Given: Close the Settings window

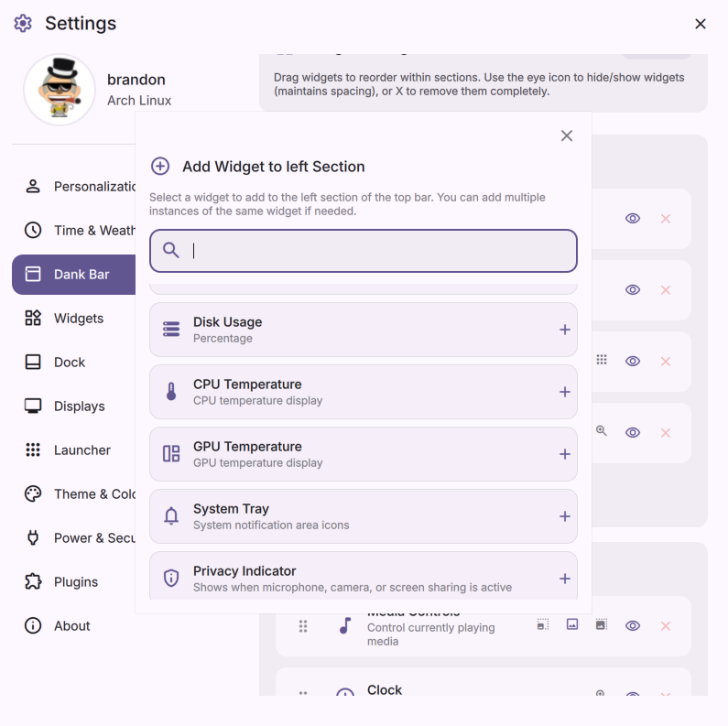Looking at the screenshot, I should [x=701, y=24].
